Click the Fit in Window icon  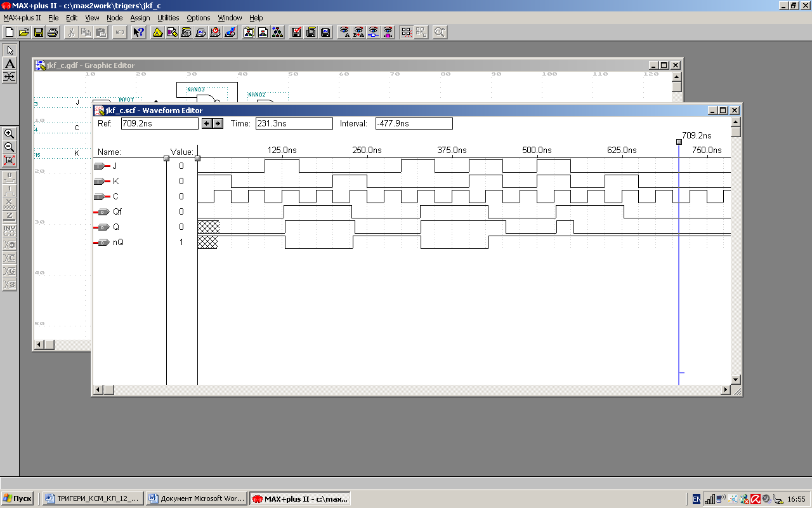(10, 160)
